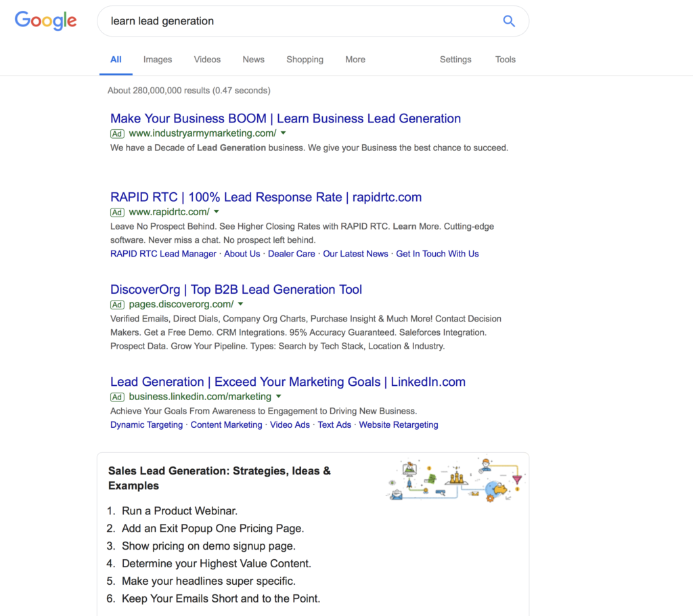This screenshot has width=693, height=616.
Task: Open the Text Ads sitelink
Action: pyautogui.click(x=334, y=425)
